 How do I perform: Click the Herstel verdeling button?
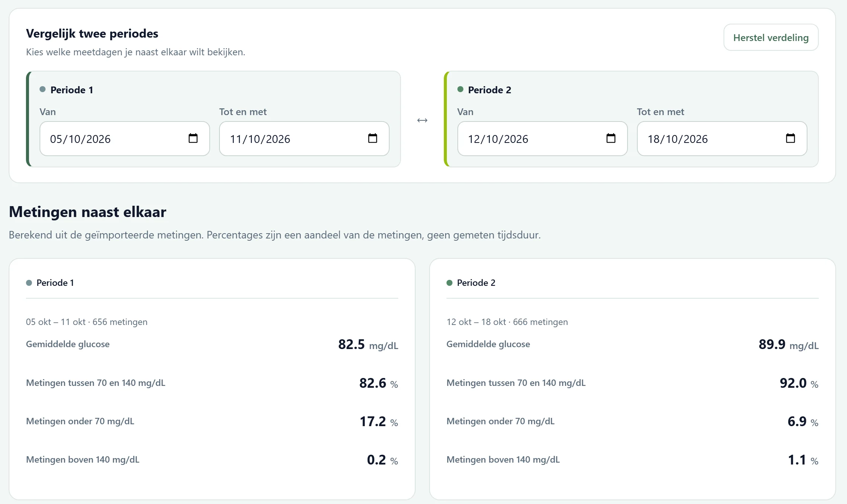(x=771, y=37)
